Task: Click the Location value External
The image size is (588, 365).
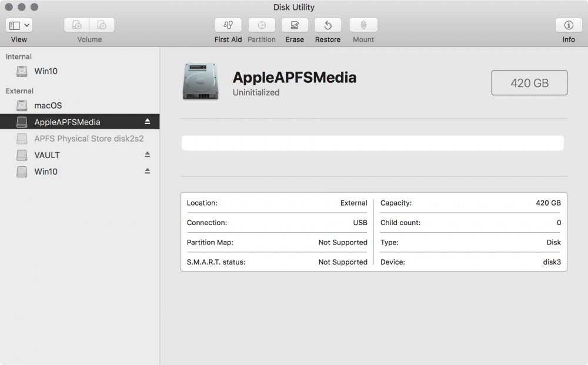Action: click(x=353, y=203)
